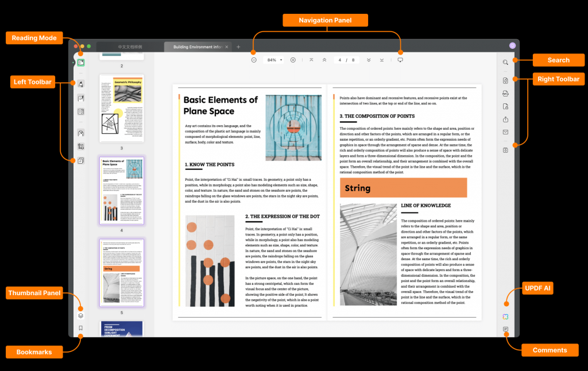Screen dimensions: 588x371
Task: Jump to the first page arrow
Action: point(311,60)
